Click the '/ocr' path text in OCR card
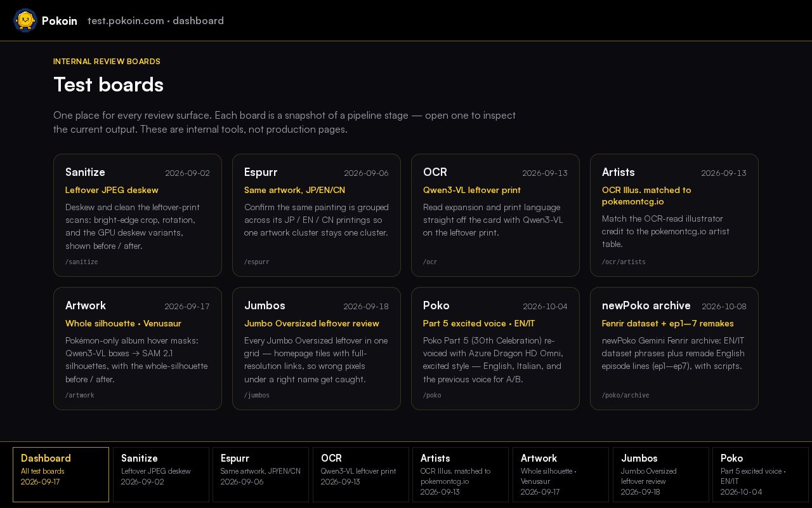The image size is (812, 508). point(430,262)
